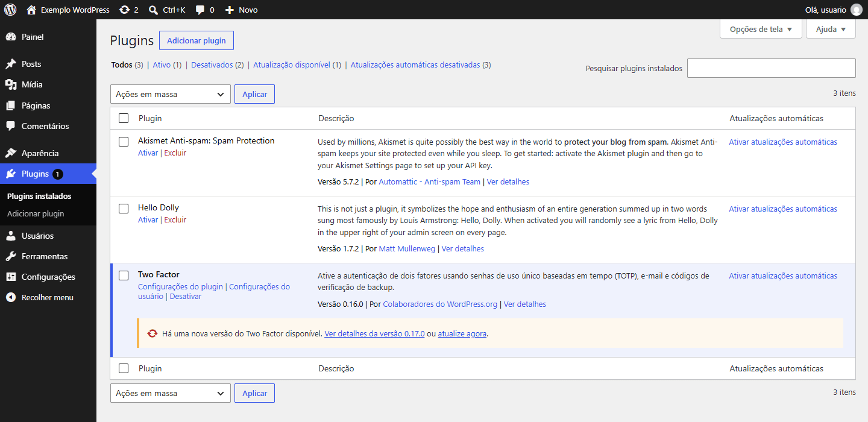Open Two Factor Configurações do usuário link
The height and width of the screenshot is (422, 868).
pyautogui.click(x=214, y=291)
